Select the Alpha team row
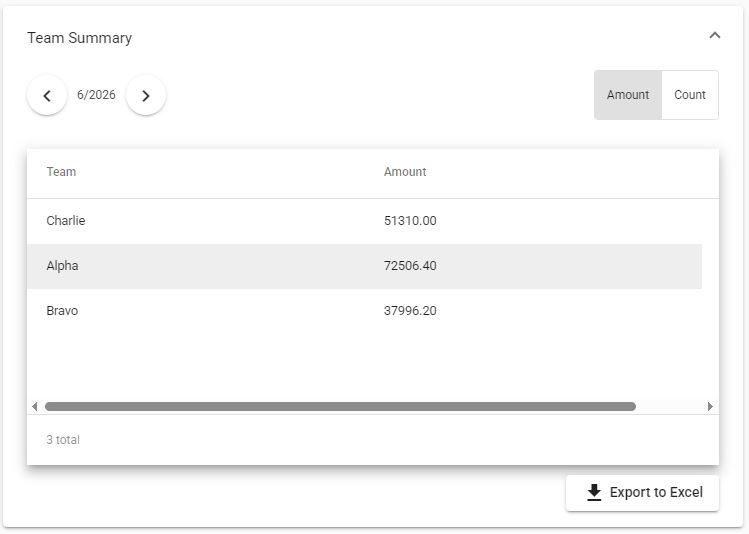This screenshot has width=749, height=534. coord(364,266)
